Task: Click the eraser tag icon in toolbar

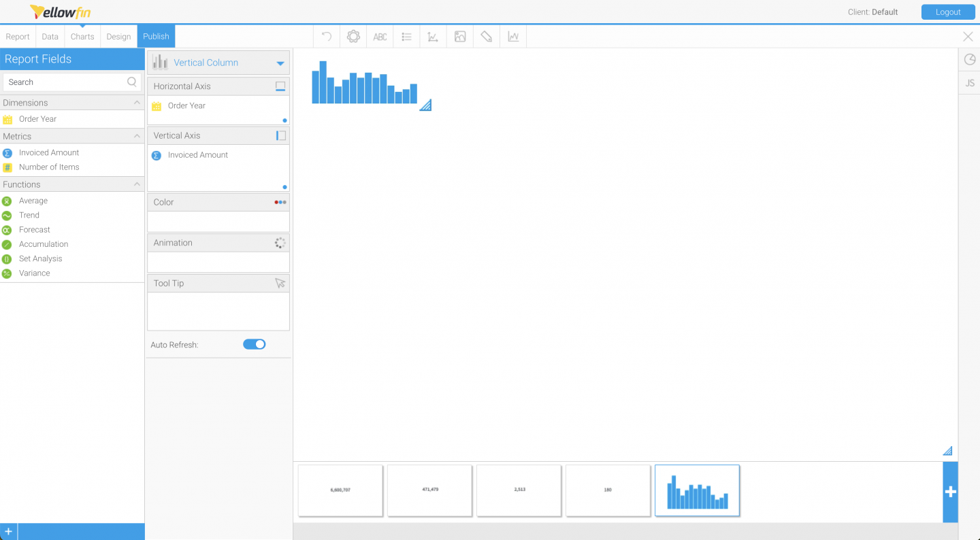Action: click(x=486, y=36)
